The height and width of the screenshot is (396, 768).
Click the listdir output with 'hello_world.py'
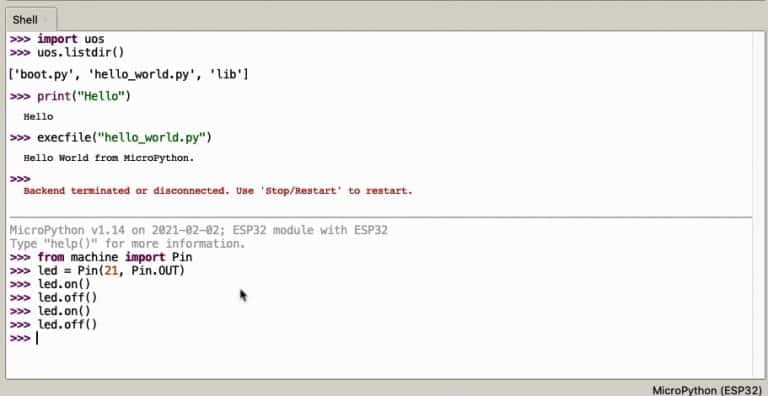[129, 74]
